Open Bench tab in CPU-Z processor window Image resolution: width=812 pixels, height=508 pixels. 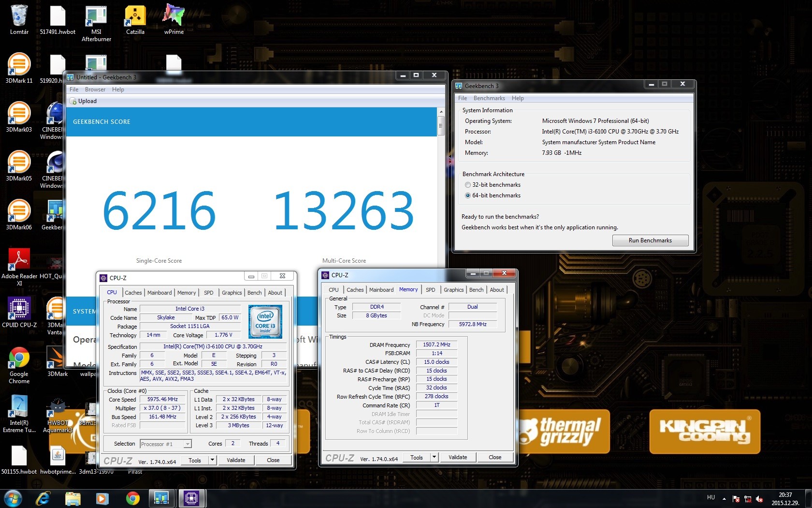tap(255, 293)
